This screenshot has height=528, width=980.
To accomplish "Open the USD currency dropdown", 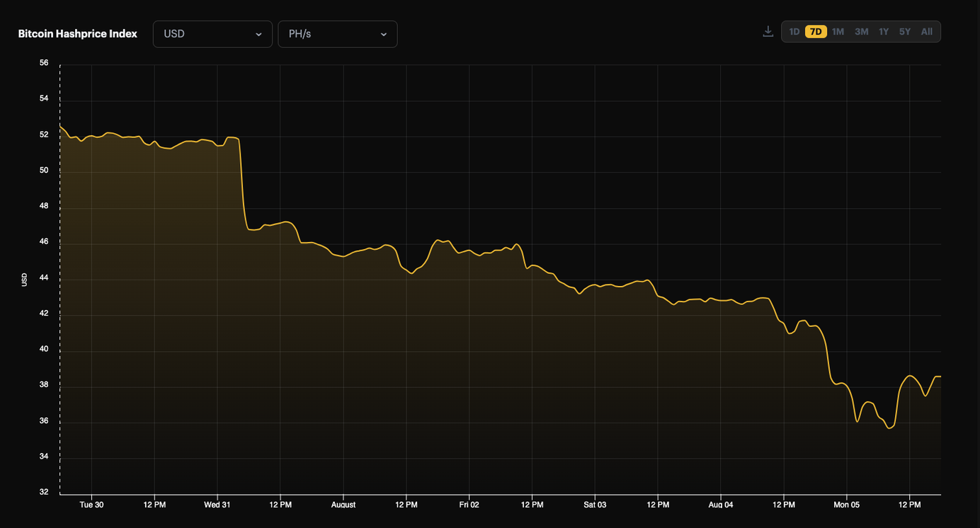I will pos(212,34).
